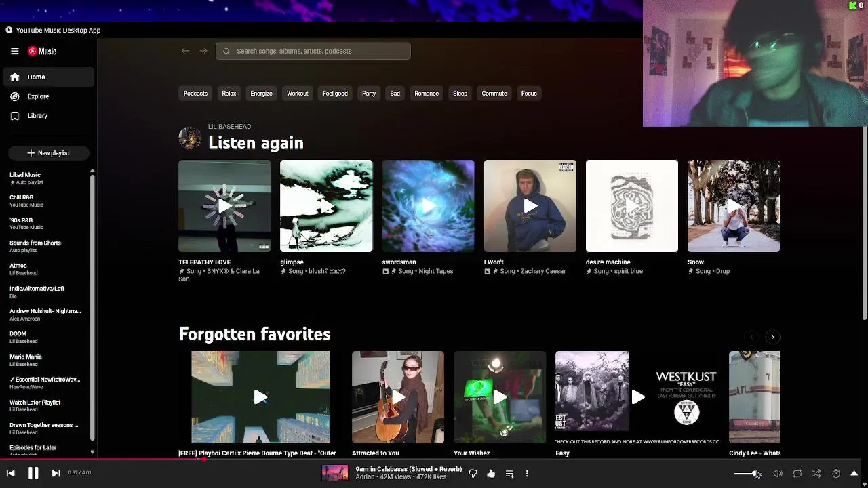Go forward with the right arrow
This screenshot has width=868, height=488.
pos(203,51)
